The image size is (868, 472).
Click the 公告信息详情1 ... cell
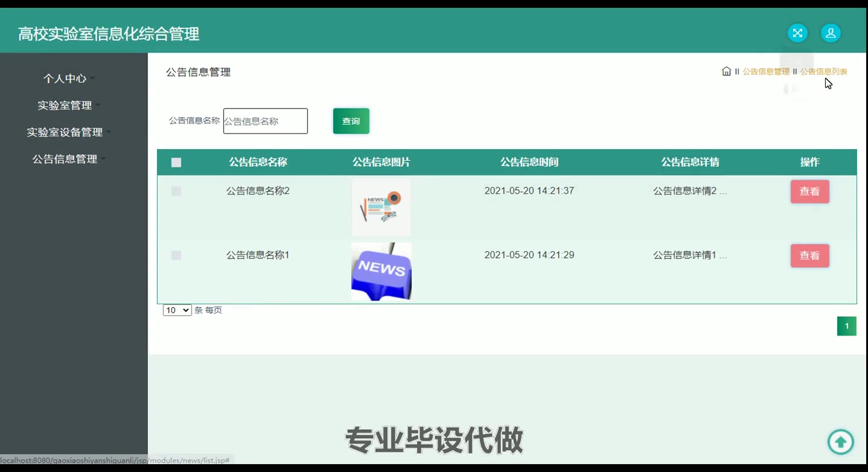[690, 255]
